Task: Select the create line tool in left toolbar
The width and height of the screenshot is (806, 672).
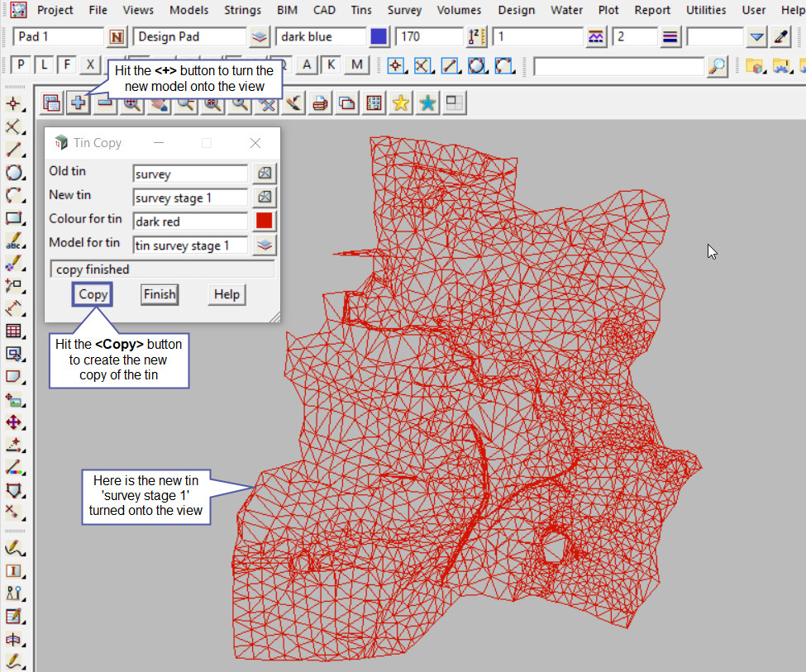Action: (x=14, y=150)
